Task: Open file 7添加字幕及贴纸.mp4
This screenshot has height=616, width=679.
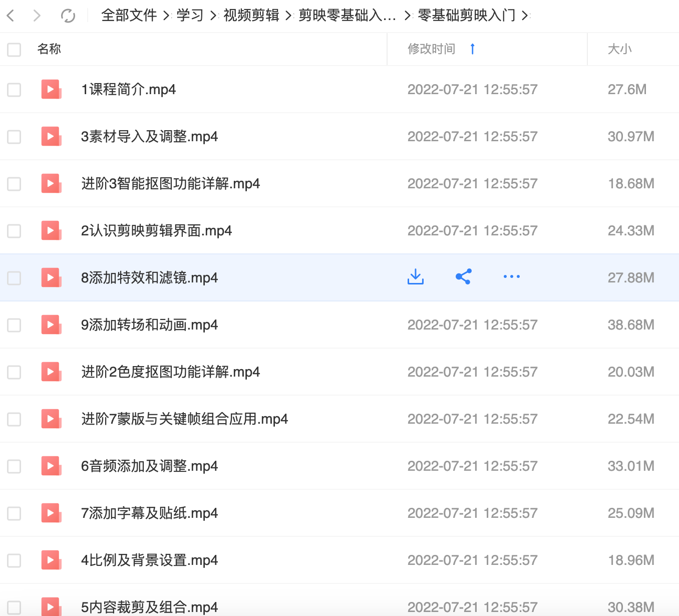Action: click(149, 513)
